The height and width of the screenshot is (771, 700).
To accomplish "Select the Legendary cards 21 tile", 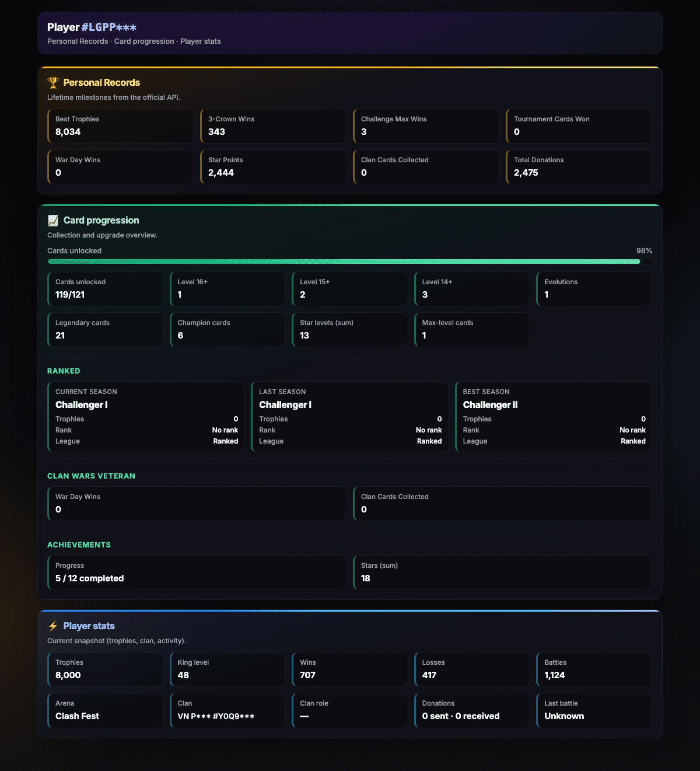I will (106, 330).
